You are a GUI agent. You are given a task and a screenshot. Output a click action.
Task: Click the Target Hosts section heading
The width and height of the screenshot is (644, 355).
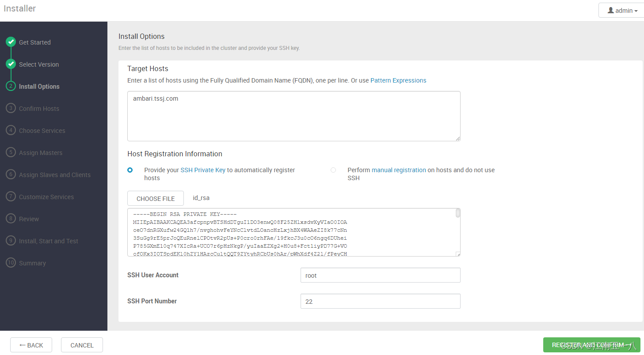tap(148, 68)
